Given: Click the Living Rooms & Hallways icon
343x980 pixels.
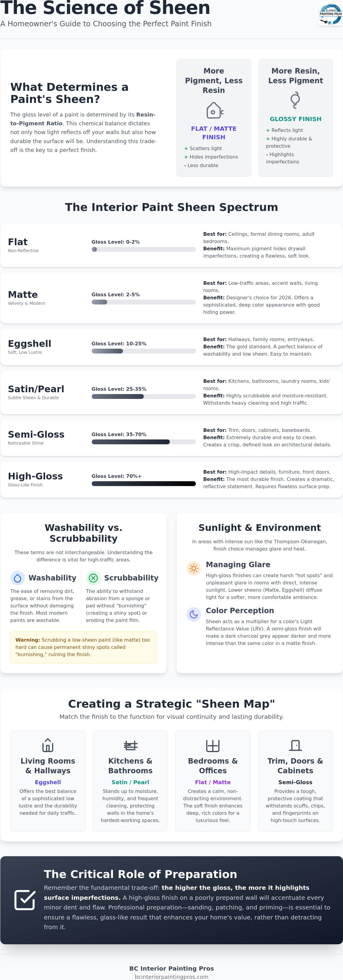Looking at the screenshot, I should (48, 745).
